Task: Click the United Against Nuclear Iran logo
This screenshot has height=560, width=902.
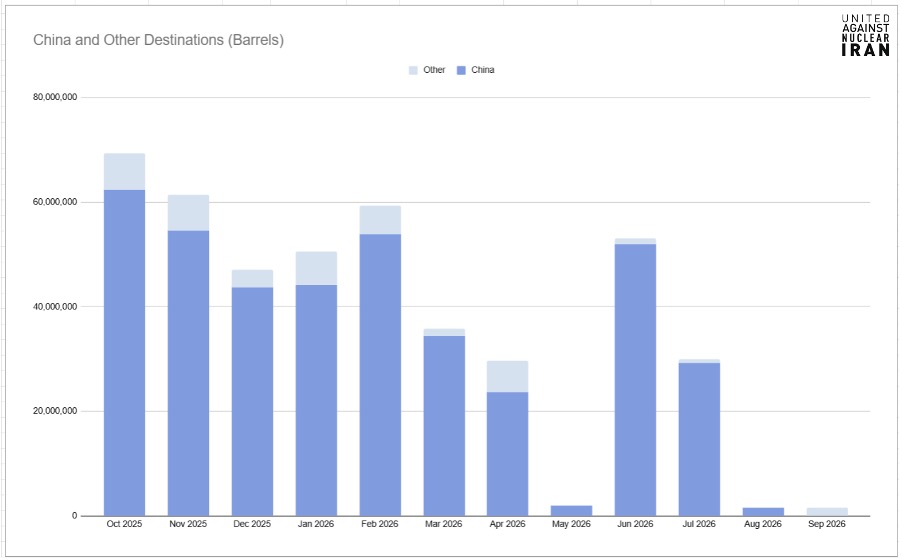Action: click(865, 35)
